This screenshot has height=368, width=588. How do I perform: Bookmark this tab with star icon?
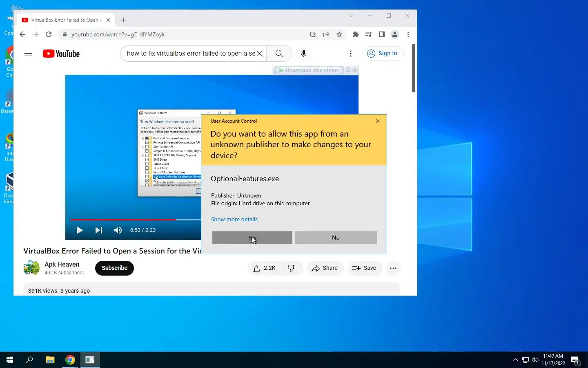339,34
